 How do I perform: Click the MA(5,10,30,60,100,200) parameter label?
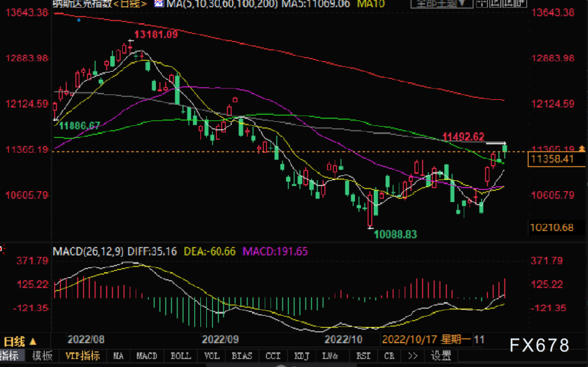tap(222, 4)
